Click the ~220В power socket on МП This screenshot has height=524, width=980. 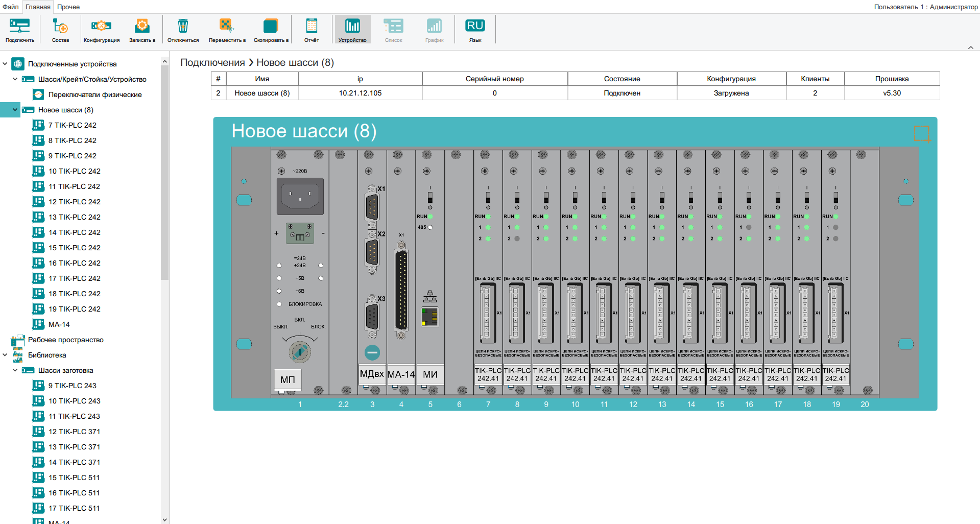(x=300, y=196)
